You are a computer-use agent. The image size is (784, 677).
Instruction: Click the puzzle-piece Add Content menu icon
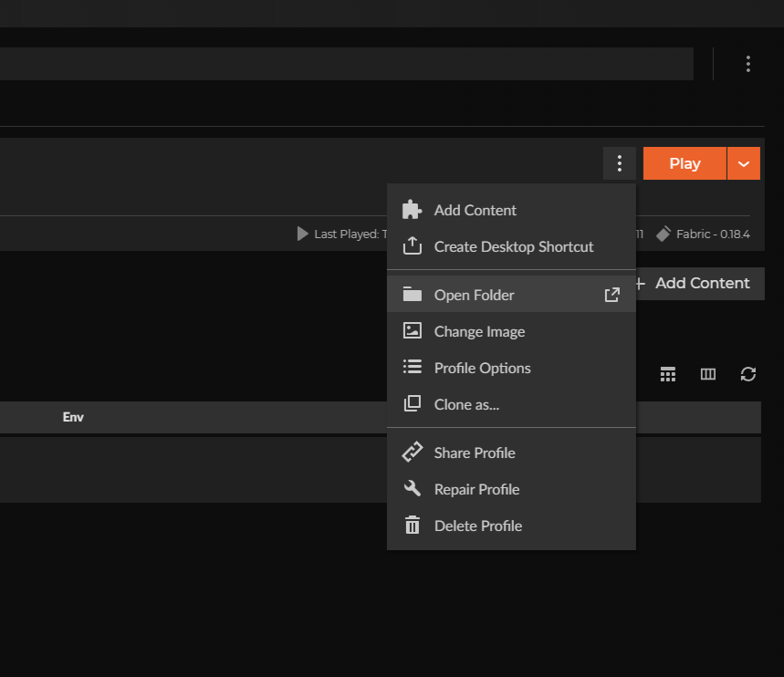(x=413, y=210)
